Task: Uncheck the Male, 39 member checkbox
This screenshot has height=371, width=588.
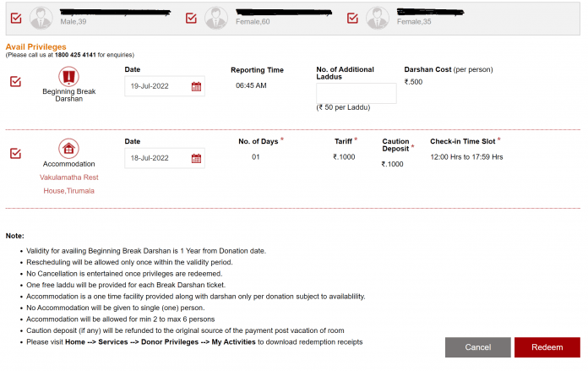Action: 16,17
